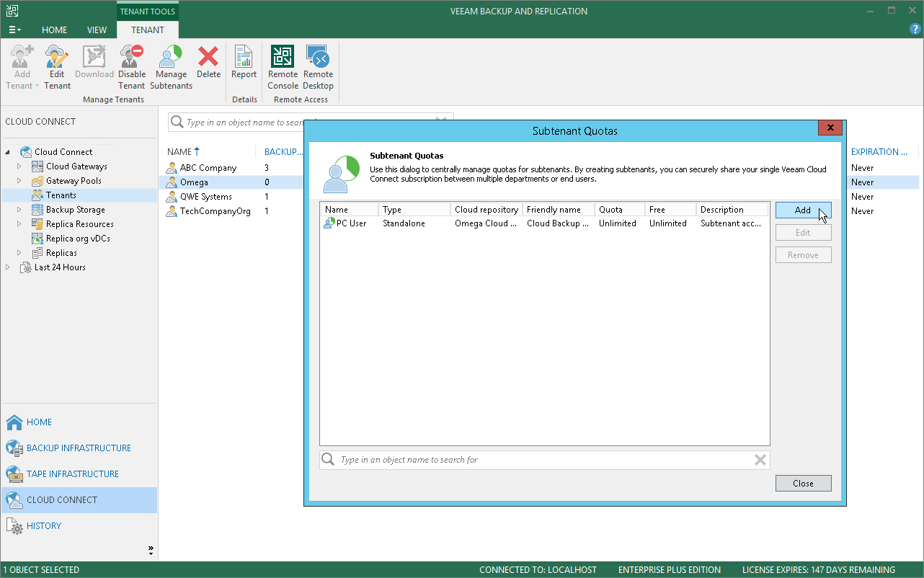924x578 pixels.
Task: Click the Download ribbon icon
Action: [94, 62]
